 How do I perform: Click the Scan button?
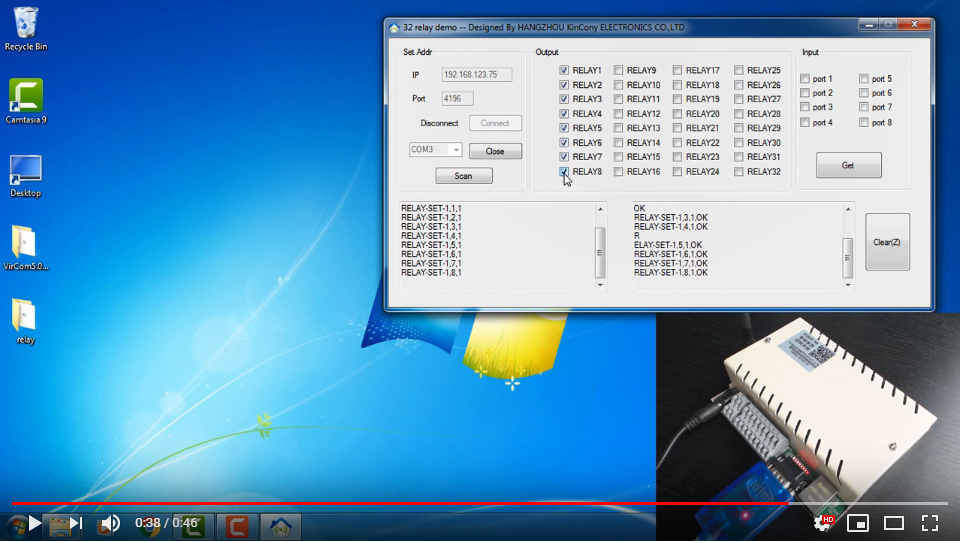(463, 176)
